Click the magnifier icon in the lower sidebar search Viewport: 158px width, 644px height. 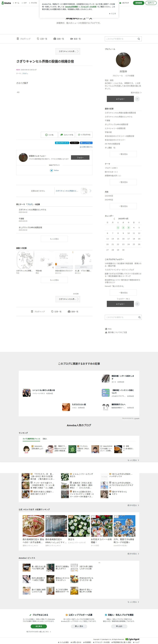point(139,317)
